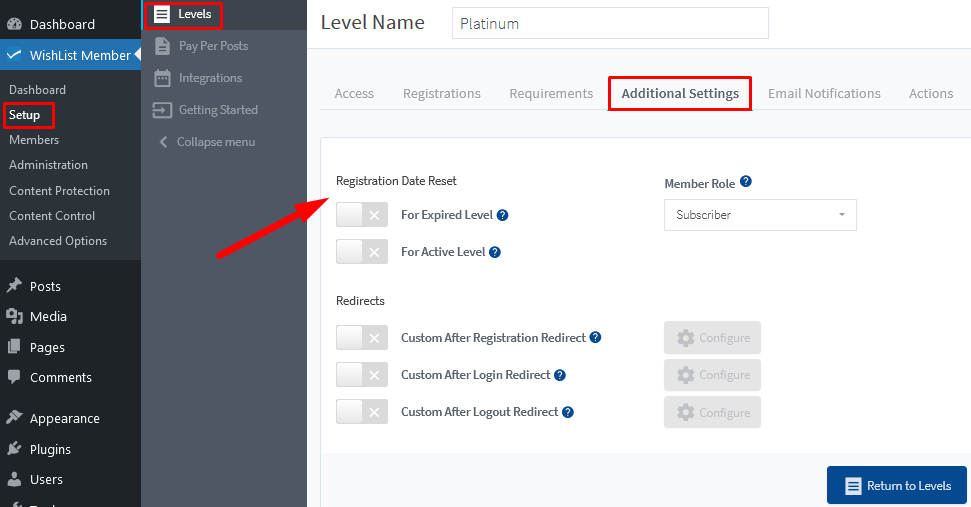
Task: Click the Level Name input field
Action: pyautogui.click(x=610, y=24)
